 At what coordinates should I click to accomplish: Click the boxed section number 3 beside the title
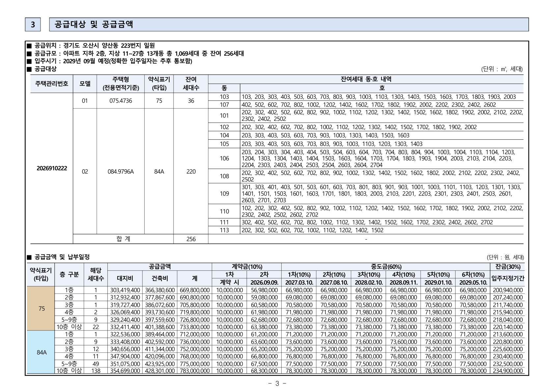(x=33, y=25)
